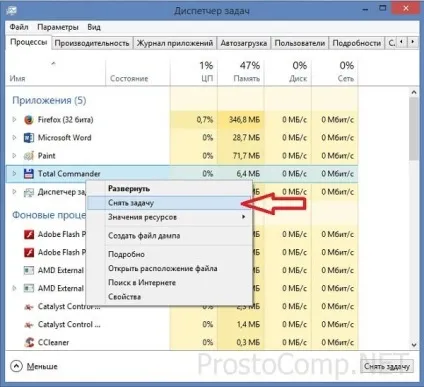Switch to the Процессы tab

point(28,42)
